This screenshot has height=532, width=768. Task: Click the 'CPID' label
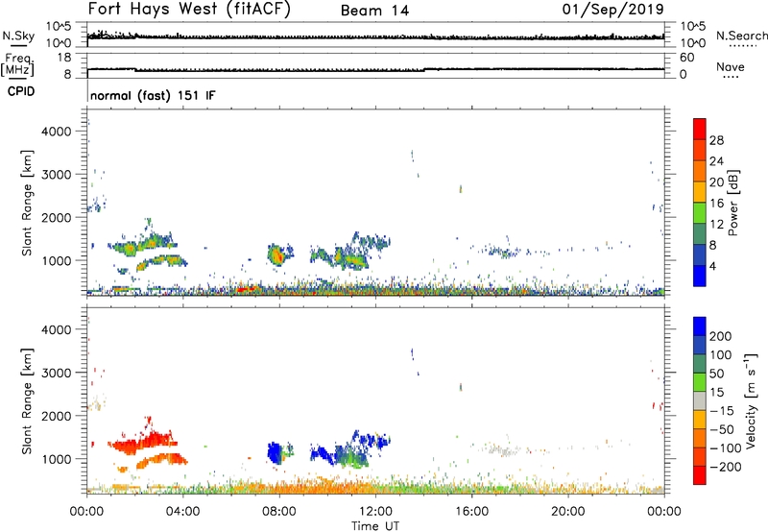[21, 91]
